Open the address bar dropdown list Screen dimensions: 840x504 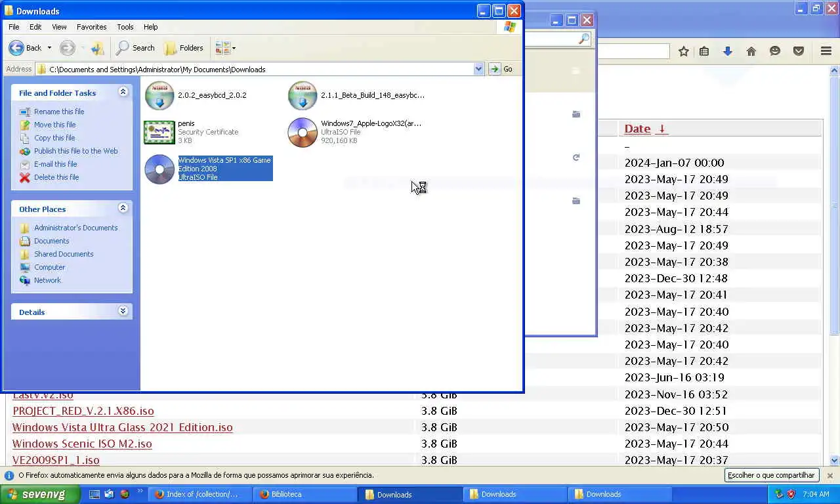tap(478, 69)
